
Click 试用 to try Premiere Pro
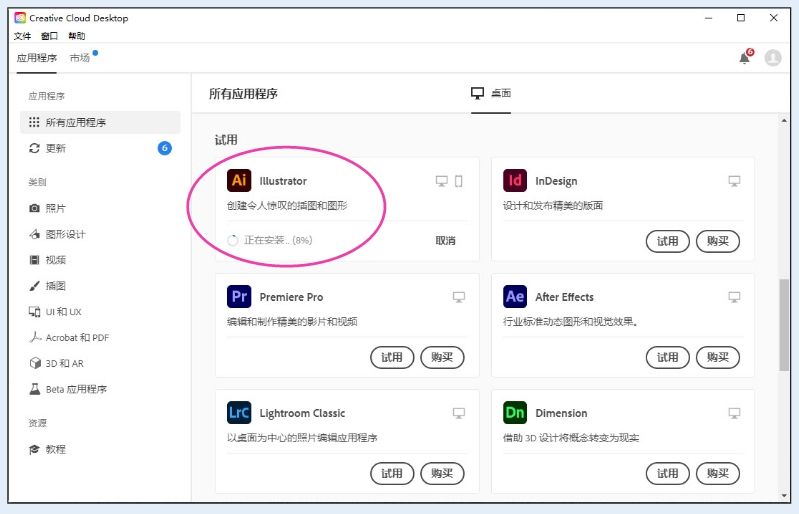(392, 357)
